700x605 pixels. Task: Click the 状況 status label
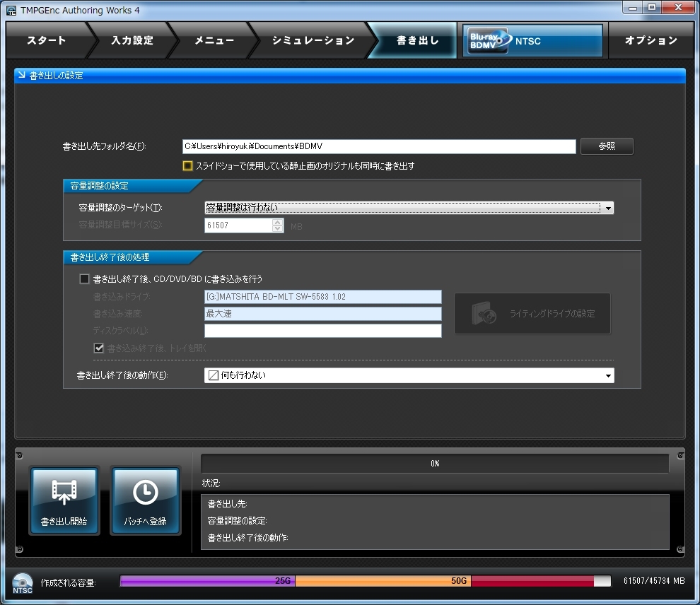(x=211, y=483)
